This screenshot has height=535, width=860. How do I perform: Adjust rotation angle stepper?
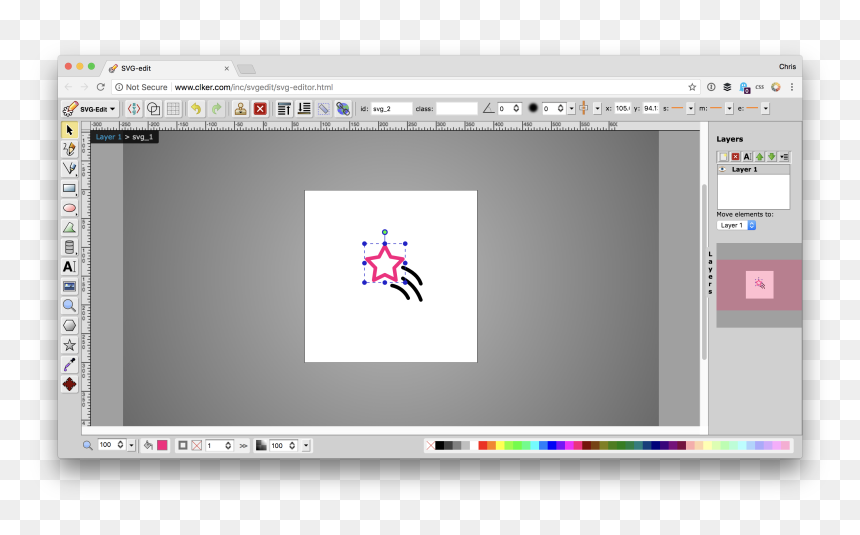[x=516, y=109]
